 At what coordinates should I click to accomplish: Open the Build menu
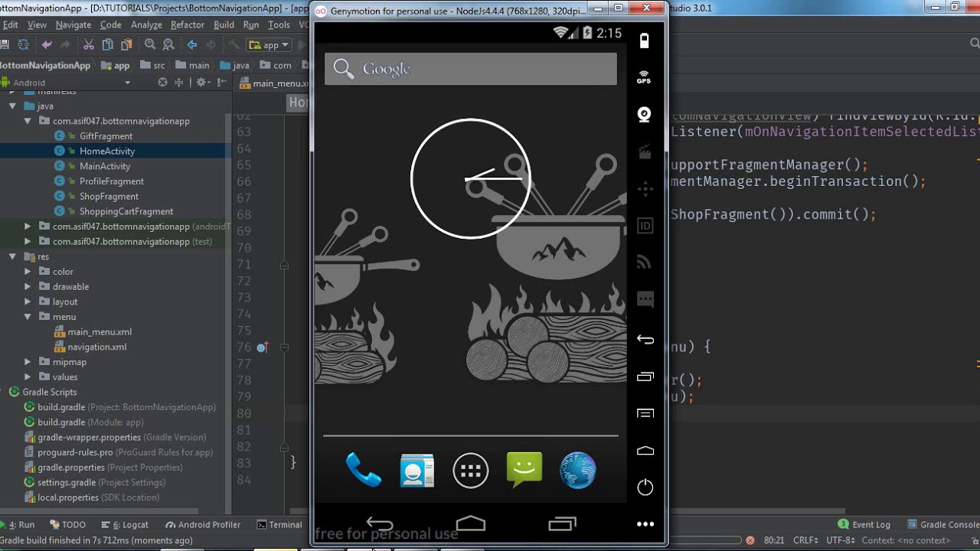point(224,24)
